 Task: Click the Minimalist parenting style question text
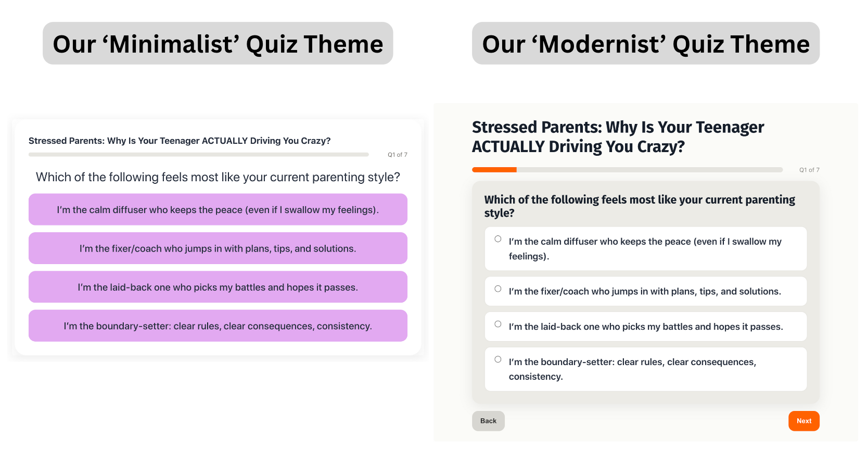pyautogui.click(x=218, y=177)
